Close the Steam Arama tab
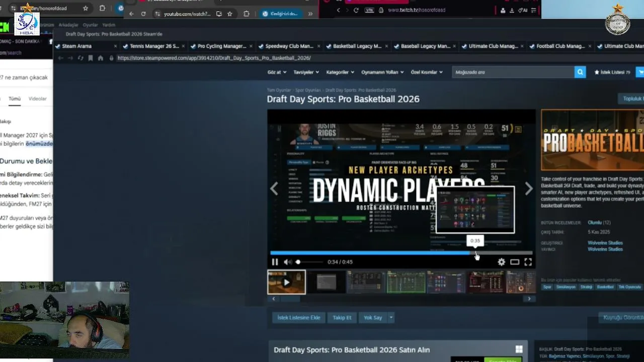 (x=115, y=46)
